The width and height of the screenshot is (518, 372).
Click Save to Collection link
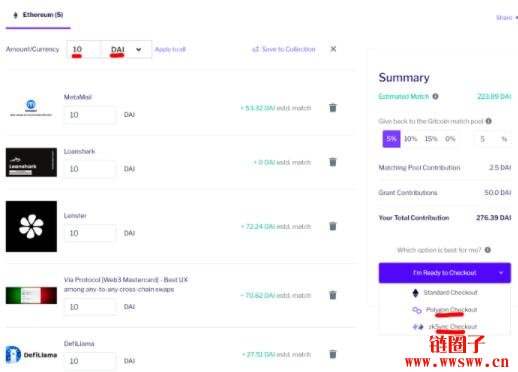[284, 49]
